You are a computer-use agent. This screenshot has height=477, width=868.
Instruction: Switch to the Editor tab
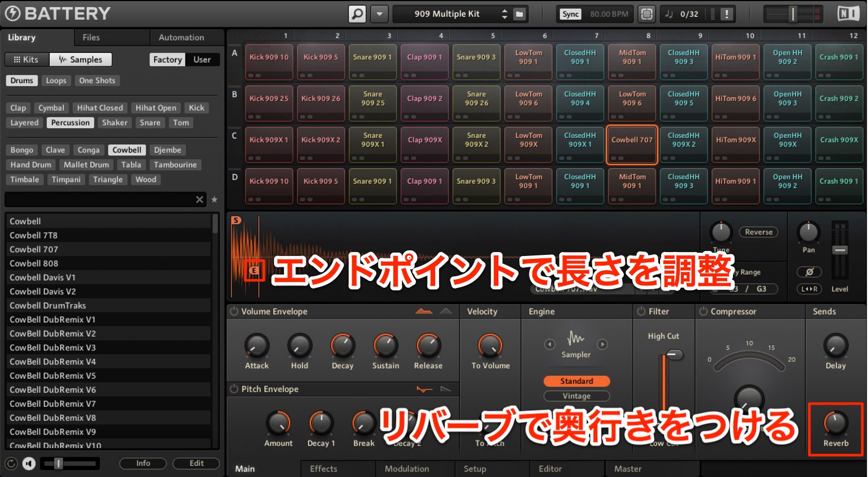(x=567, y=469)
